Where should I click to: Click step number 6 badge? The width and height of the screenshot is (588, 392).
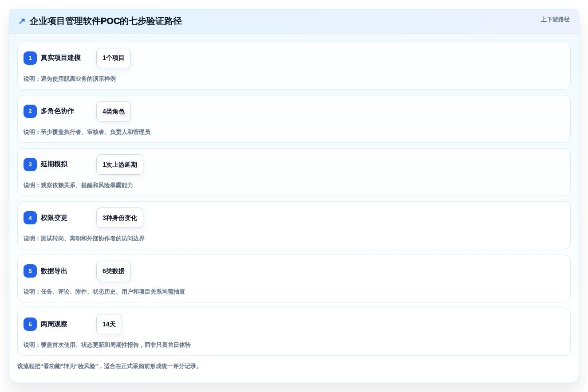pyautogui.click(x=30, y=324)
